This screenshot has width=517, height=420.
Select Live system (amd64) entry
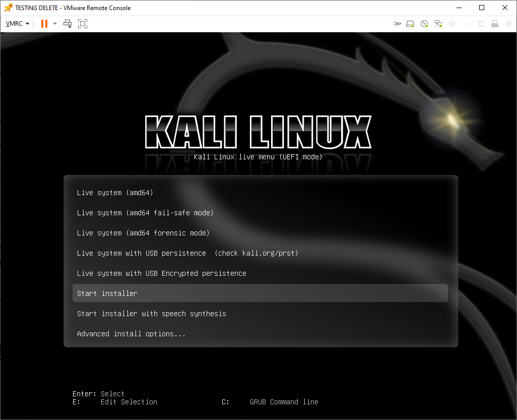(x=115, y=193)
